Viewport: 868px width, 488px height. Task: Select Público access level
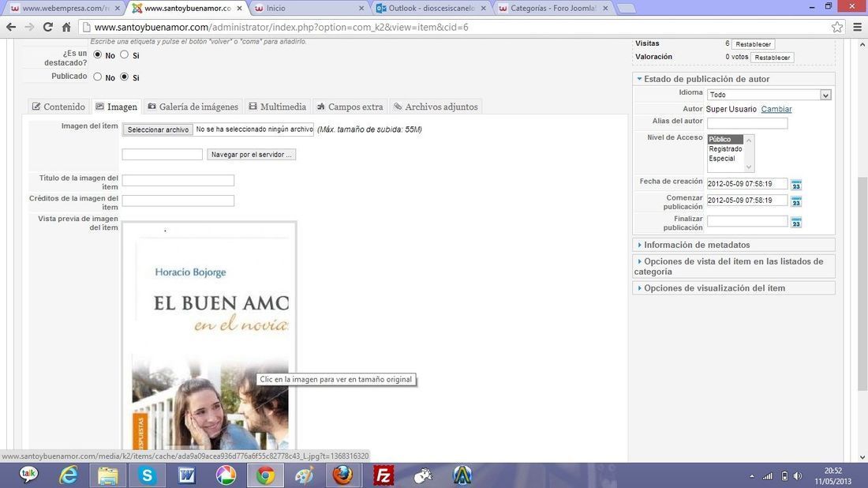pos(725,140)
